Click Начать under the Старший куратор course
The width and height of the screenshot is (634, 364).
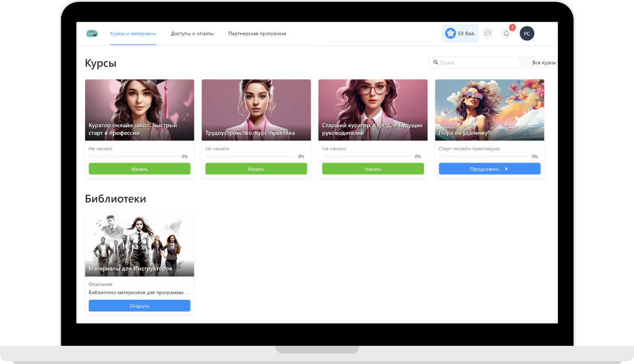(x=373, y=169)
